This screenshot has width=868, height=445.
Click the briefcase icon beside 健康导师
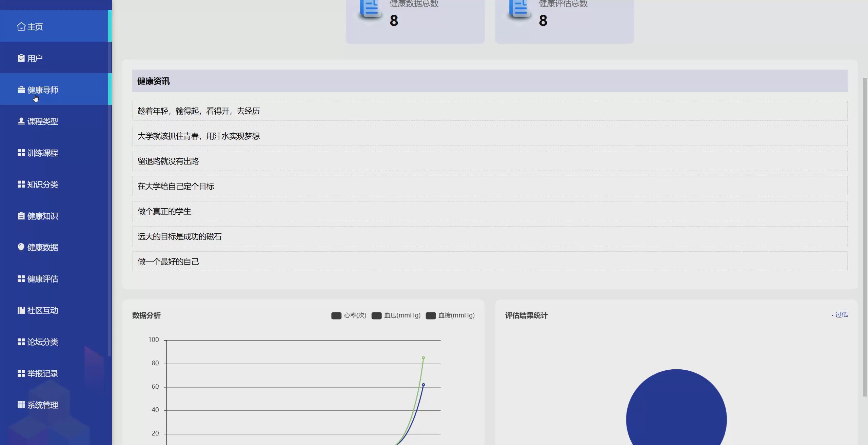[21, 90]
